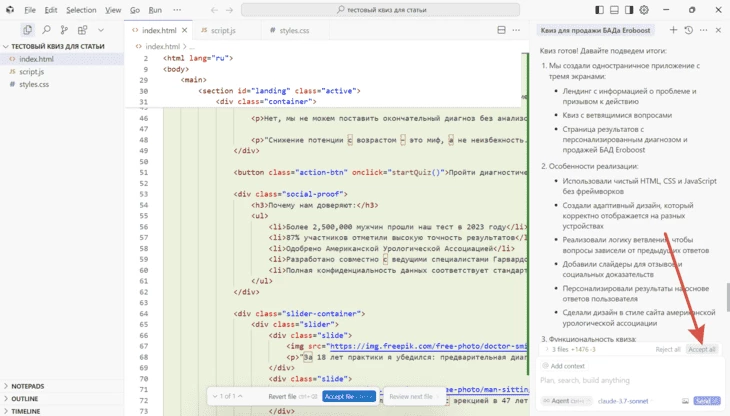This screenshot has width=730, height=416.
Task: Attach an image with the picture icon
Action: coord(685,401)
